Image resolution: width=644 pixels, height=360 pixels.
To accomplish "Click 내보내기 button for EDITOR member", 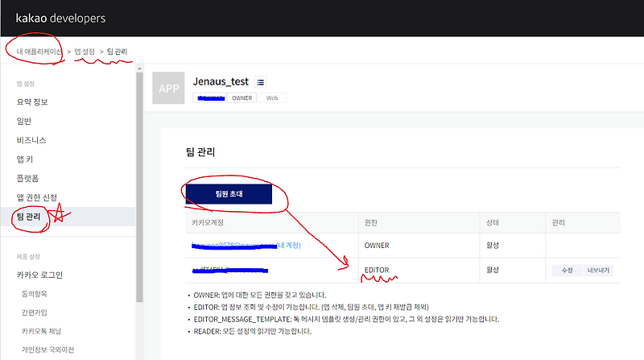I will click(x=598, y=270).
